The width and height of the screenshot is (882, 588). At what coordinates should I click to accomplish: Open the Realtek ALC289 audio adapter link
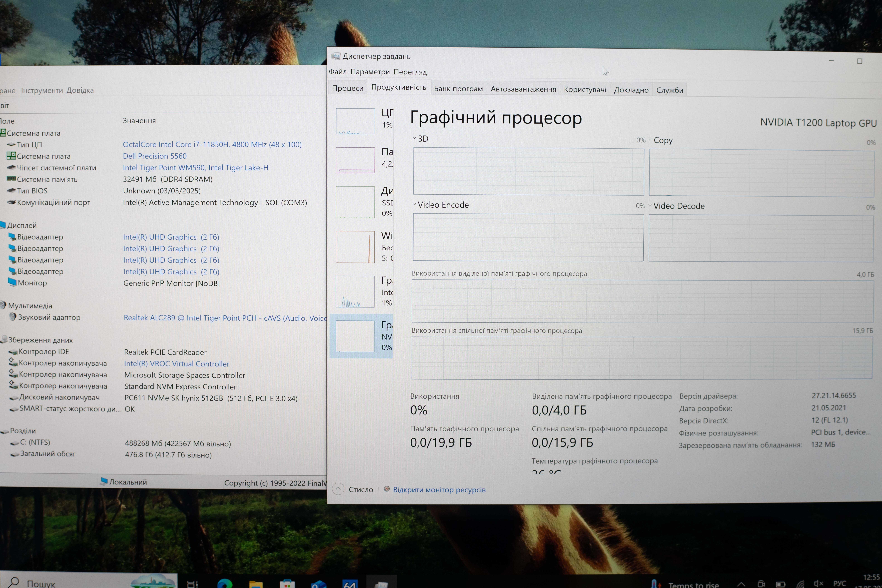point(225,318)
